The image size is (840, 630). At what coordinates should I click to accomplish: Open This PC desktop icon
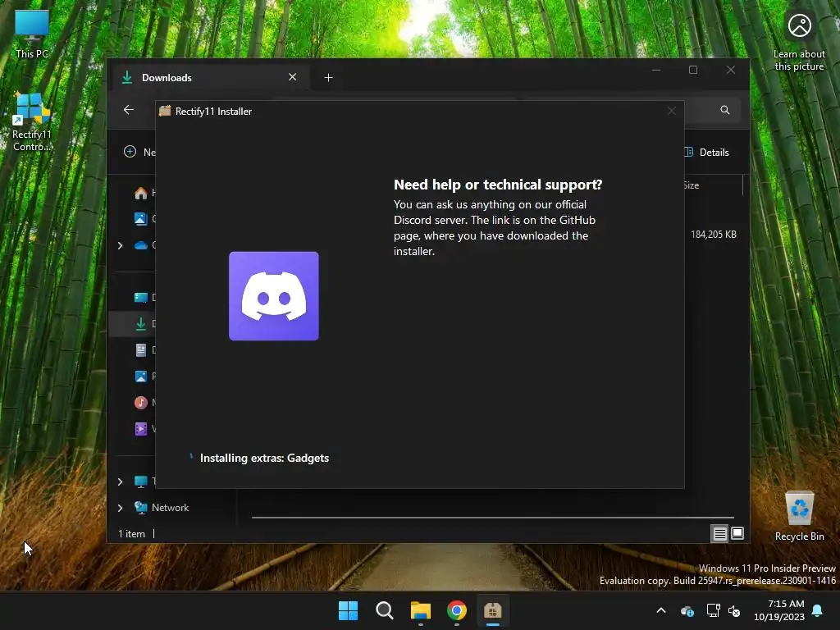coord(32,34)
